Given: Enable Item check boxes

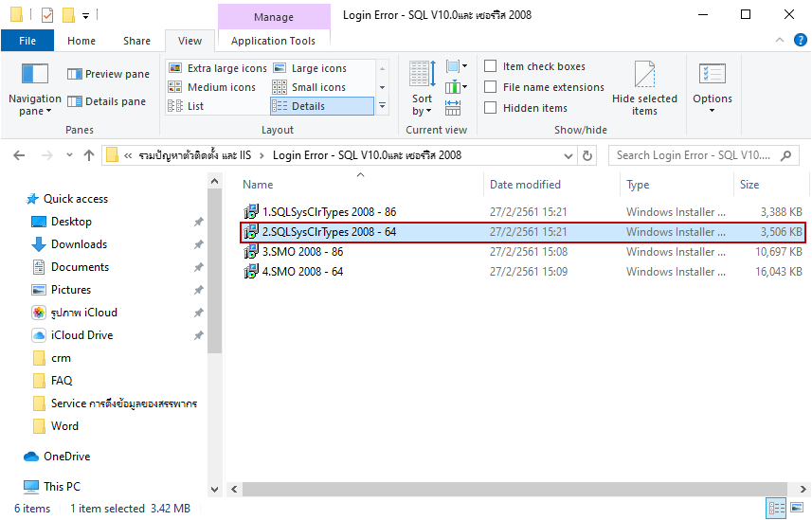Looking at the screenshot, I should 535,66.
